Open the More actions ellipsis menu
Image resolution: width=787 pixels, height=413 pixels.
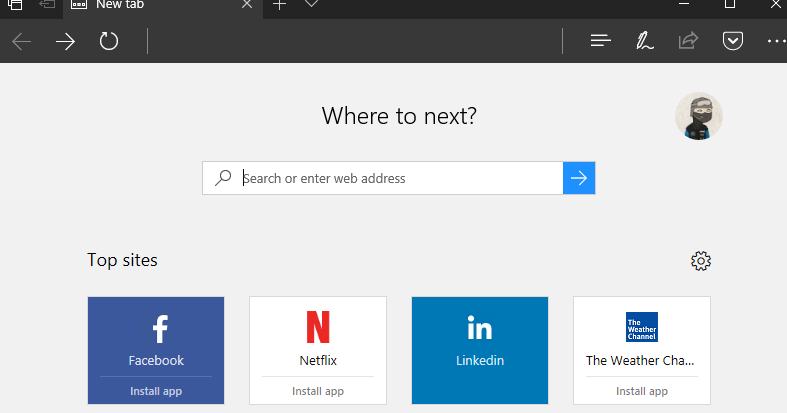pos(776,41)
